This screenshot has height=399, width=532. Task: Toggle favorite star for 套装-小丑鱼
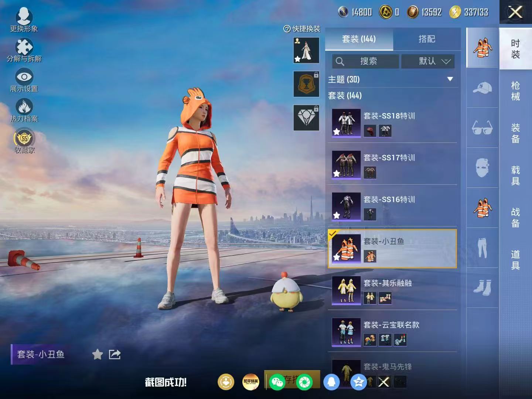click(x=98, y=355)
